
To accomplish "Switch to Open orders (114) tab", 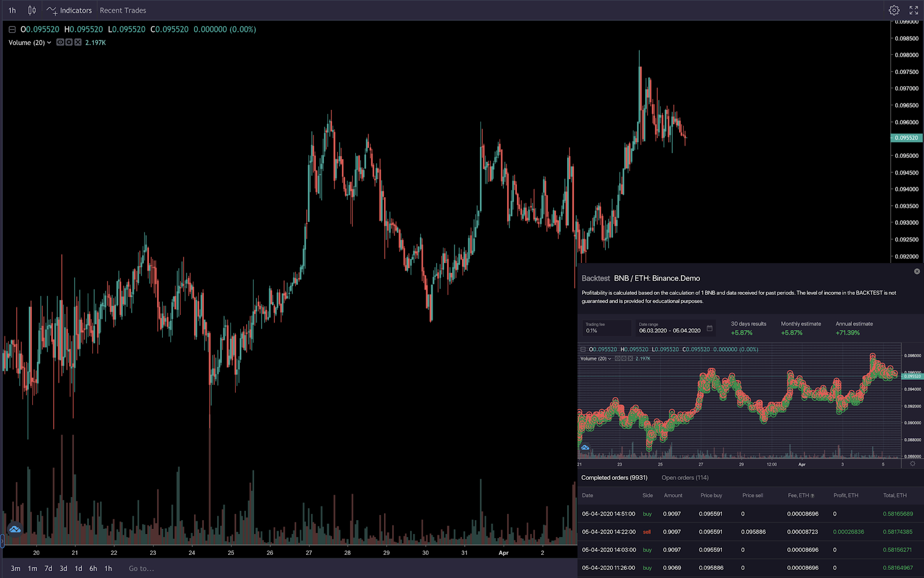I will pos(685,478).
